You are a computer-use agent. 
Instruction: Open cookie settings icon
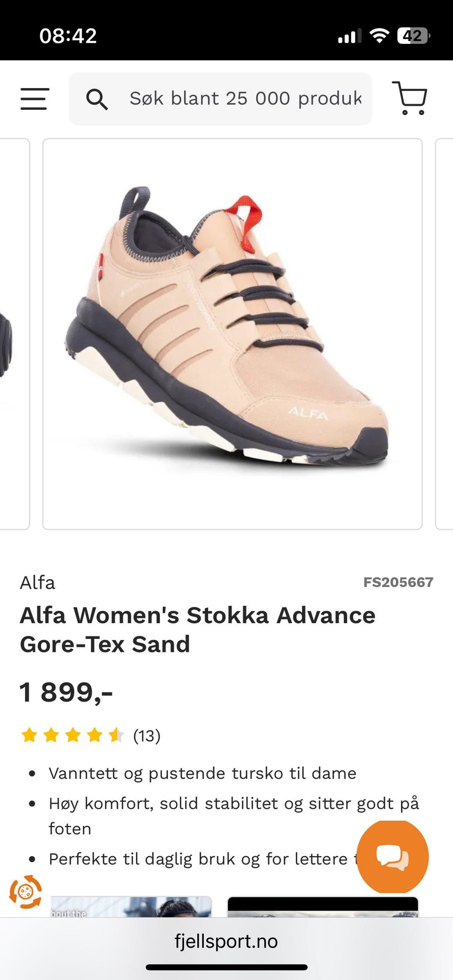tap(25, 892)
